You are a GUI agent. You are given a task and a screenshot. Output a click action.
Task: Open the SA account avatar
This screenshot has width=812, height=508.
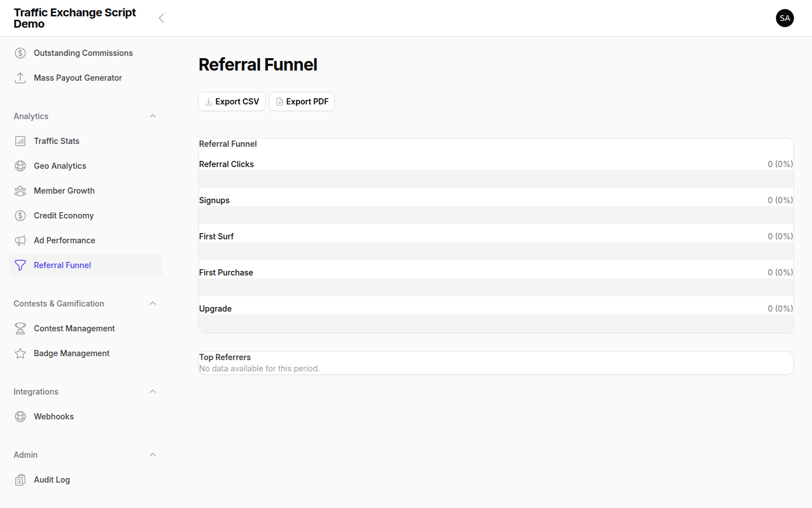(785, 18)
